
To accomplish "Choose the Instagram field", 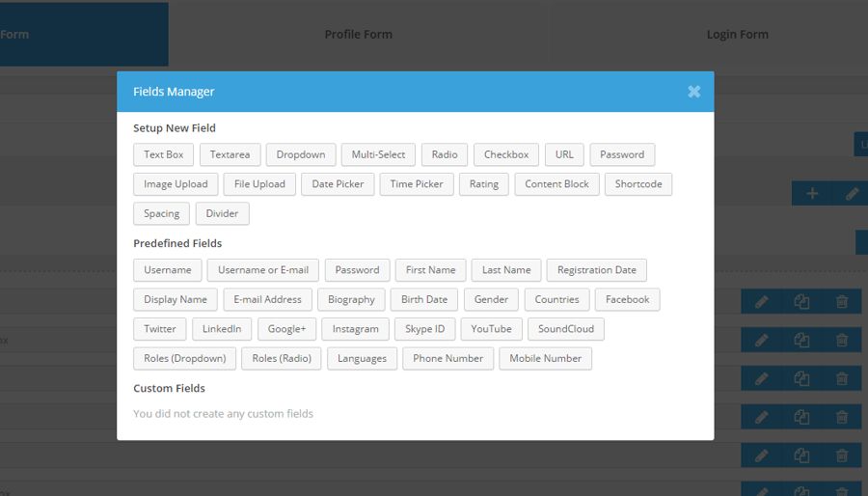I will 355,329.
